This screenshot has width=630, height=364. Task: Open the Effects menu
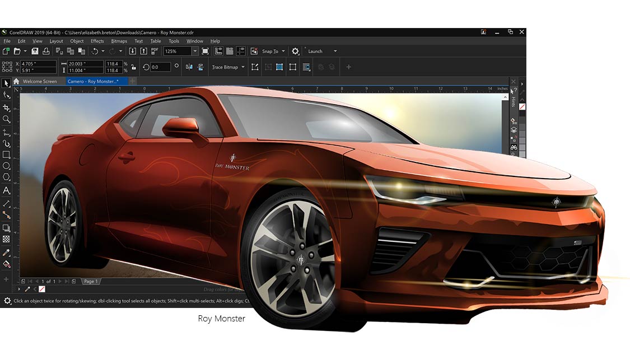pos(97,41)
